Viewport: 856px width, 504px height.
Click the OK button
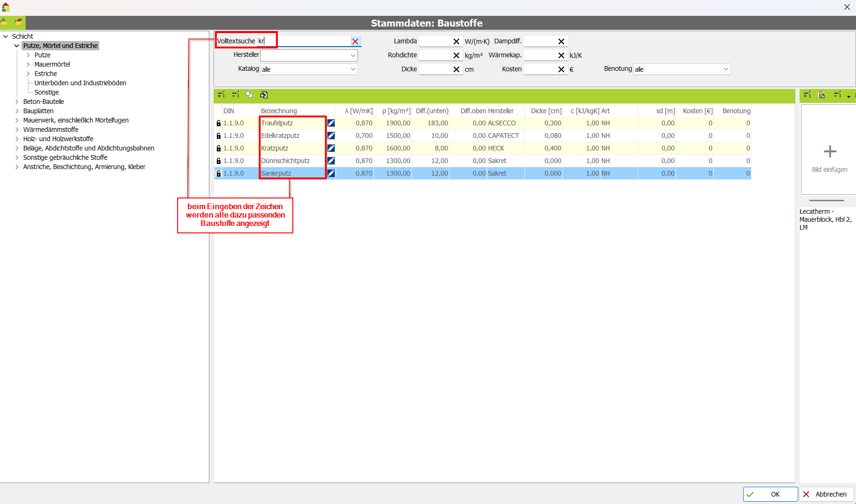[x=770, y=494]
